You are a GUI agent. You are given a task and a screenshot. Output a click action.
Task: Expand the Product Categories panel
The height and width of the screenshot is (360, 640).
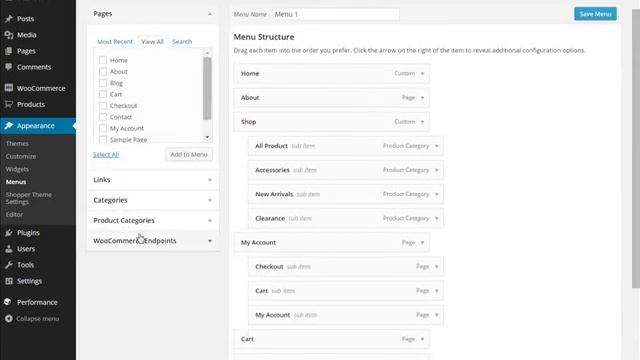coord(210,220)
